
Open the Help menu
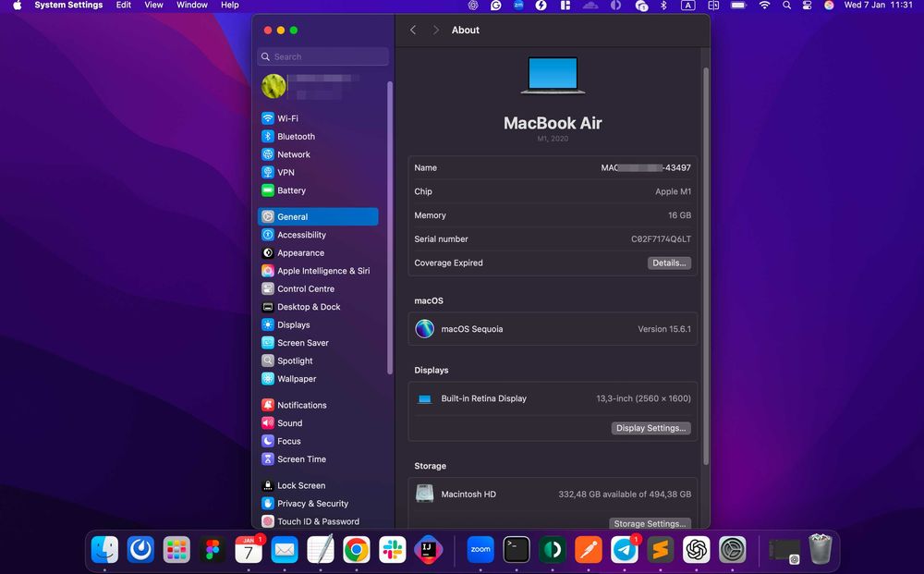pyautogui.click(x=230, y=6)
